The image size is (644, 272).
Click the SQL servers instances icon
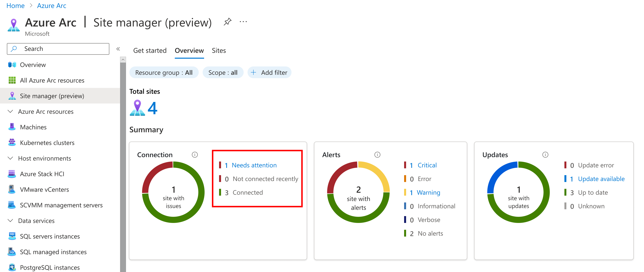point(12,236)
